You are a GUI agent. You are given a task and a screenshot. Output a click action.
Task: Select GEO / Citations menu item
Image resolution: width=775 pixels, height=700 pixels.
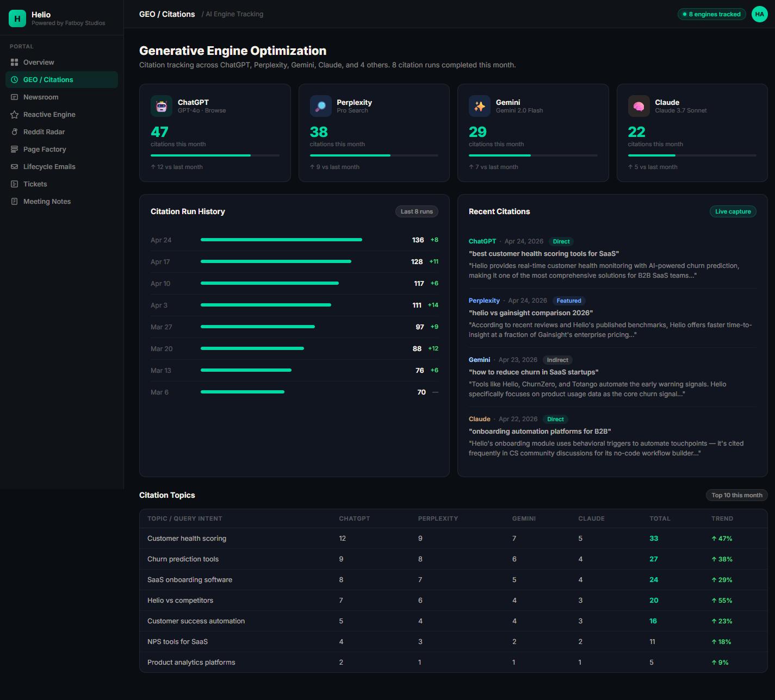[x=61, y=80]
